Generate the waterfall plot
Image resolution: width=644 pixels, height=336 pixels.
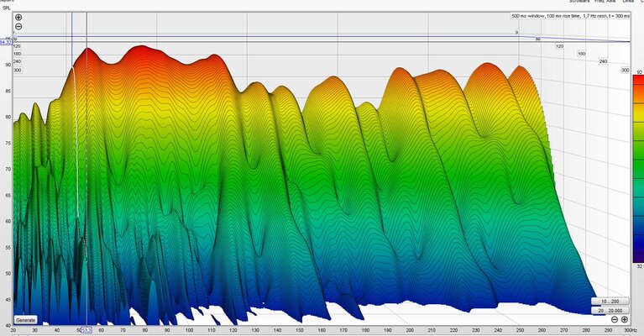[25, 320]
